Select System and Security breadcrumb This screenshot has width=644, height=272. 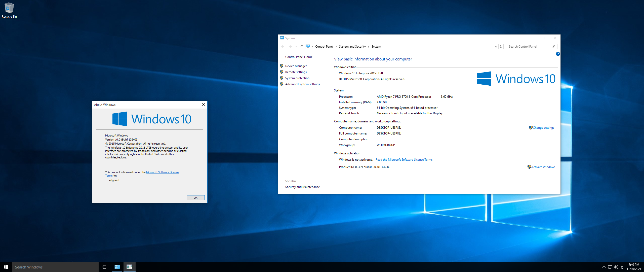point(352,47)
